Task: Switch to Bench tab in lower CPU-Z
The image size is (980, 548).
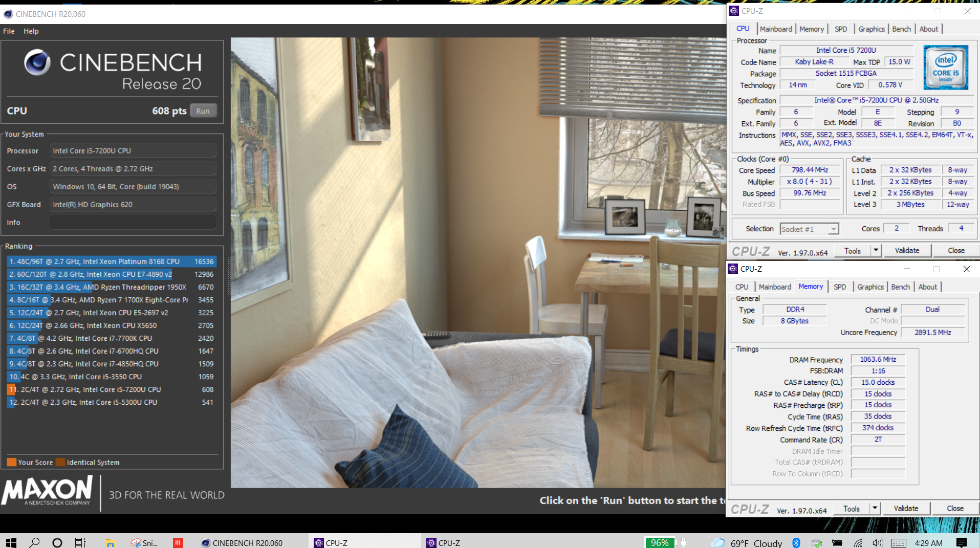Action: click(x=901, y=287)
